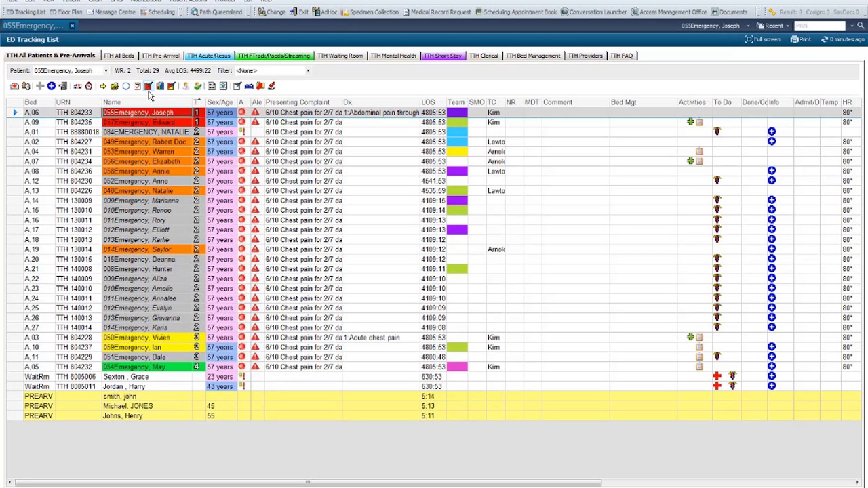This screenshot has width=868, height=488.
Task: Switch to the TTH All Beds tab
Action: [x=119, y=56]
